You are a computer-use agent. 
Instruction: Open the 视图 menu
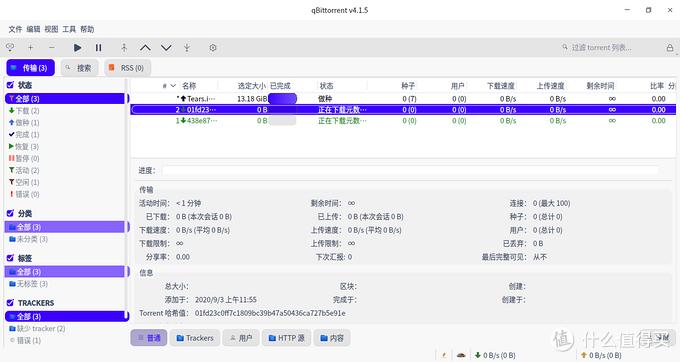[51, 29]
